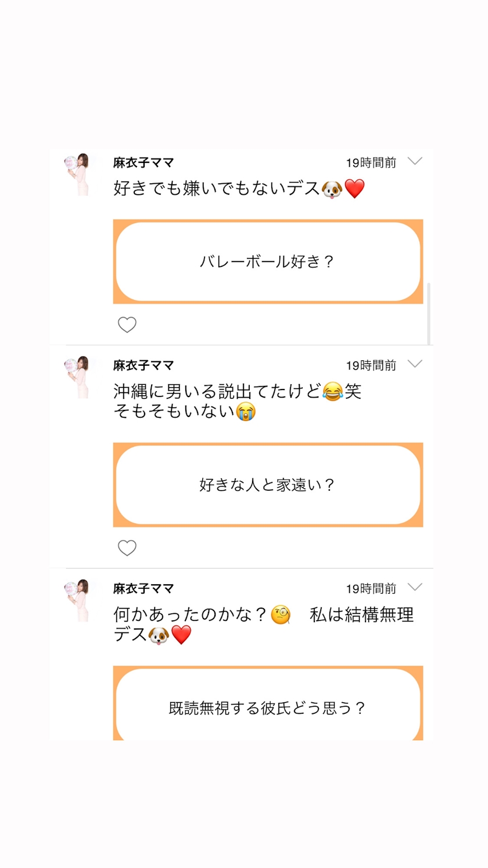The image size is (488, 868).
Task: Tap avatar on the volleyball post
Action: pyautogui.click(x=76, y=174)
